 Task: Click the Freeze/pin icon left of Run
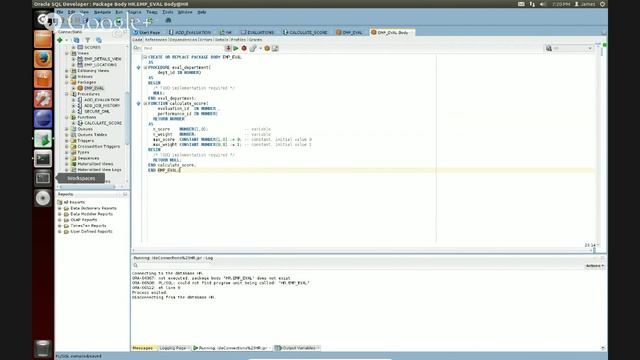point(228,48)
